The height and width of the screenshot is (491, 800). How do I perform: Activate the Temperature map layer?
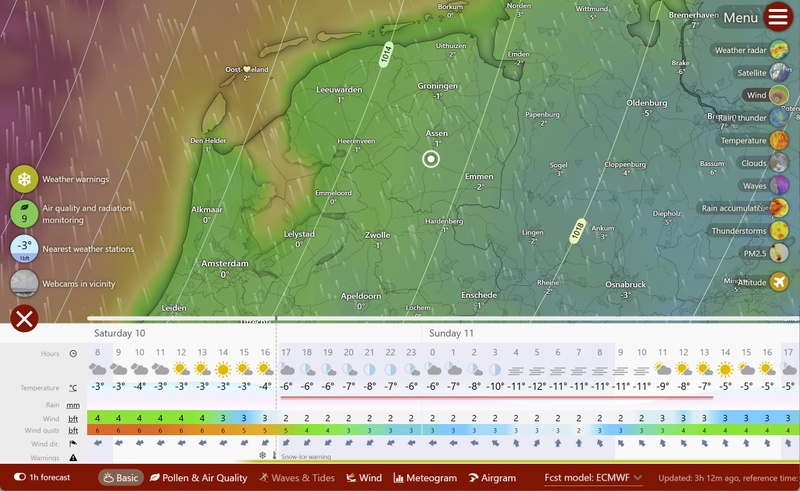pos(779,140)
